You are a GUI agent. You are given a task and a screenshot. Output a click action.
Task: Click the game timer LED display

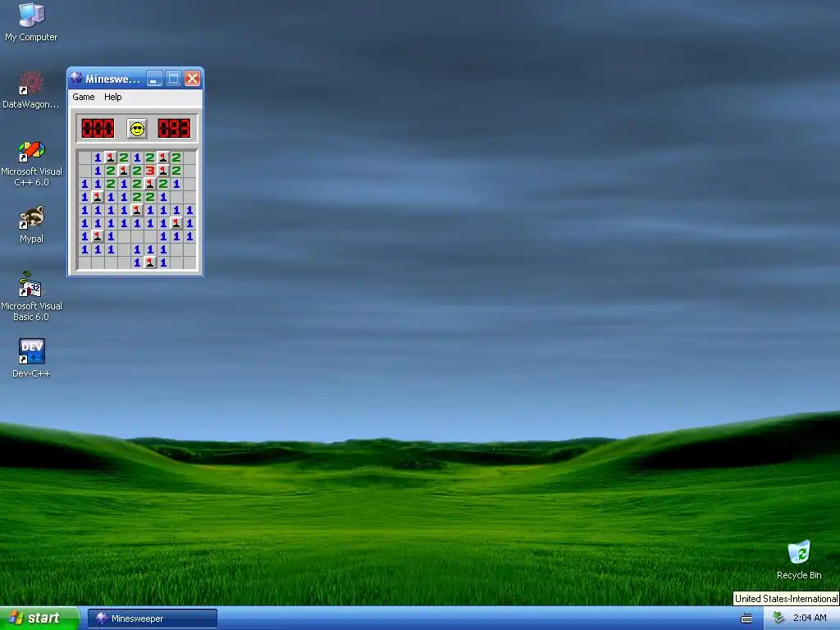174,129
